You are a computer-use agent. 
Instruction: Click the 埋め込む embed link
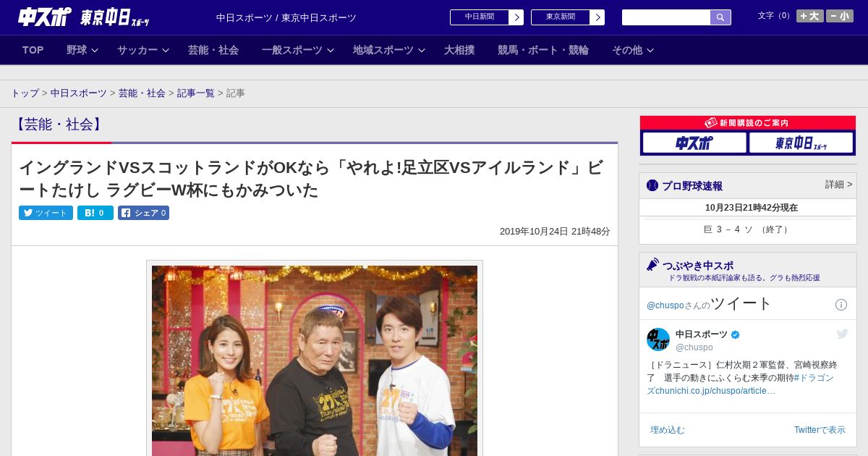coord(667,430)
